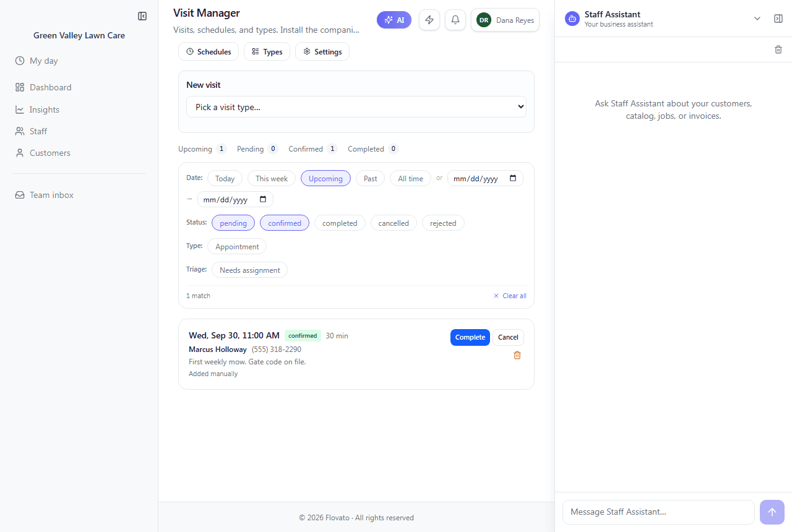Open Visit Manager Settings
Image resolution: width=792 pixels, height=532 pixels.
(322, 51)
